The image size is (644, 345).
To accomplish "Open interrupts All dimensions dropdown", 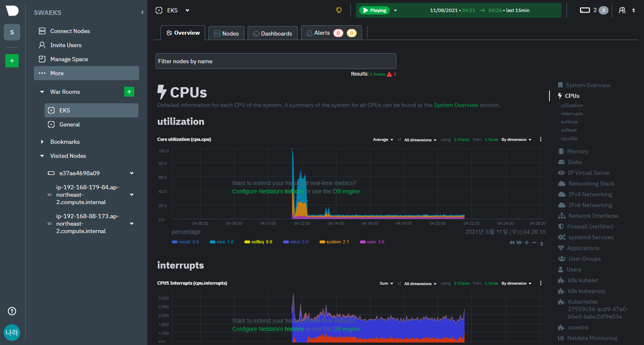I will pyautogui.click(x=420, y=283).
